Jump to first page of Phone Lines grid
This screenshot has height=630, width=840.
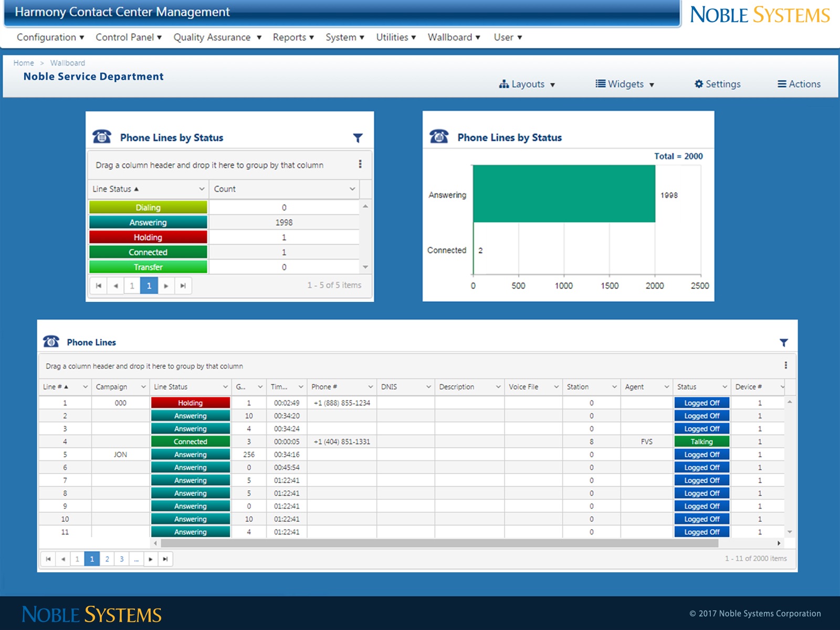[x=48, y=559]
